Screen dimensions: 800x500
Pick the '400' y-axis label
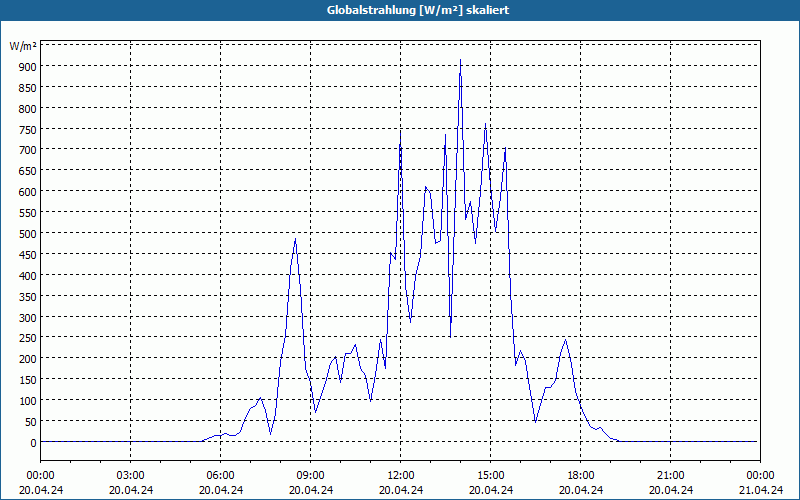(28, 276)
